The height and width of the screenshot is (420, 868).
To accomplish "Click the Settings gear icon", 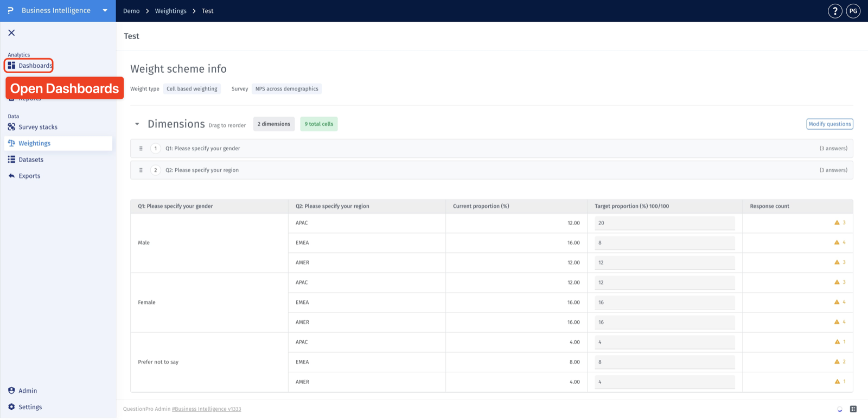I will click(11, 407).
